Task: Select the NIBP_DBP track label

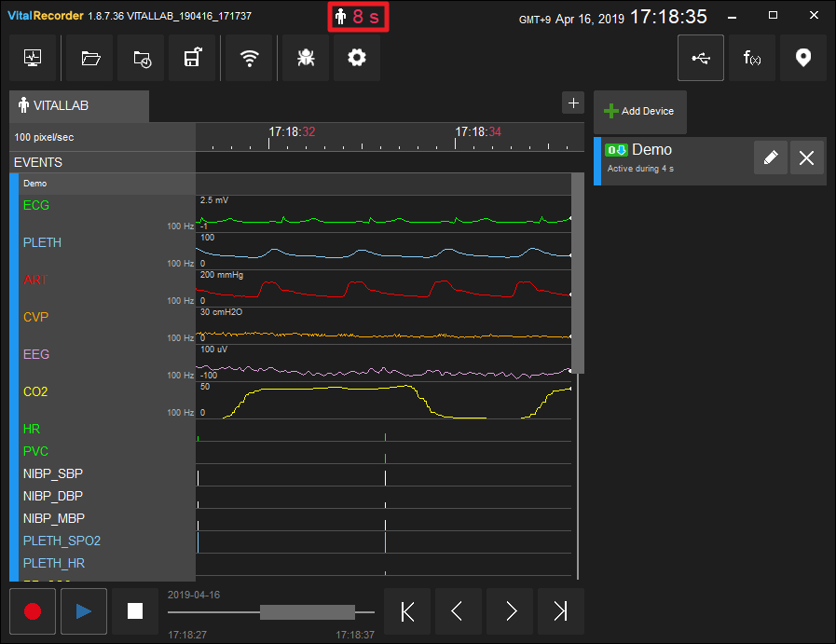Action: coord(53,497)
